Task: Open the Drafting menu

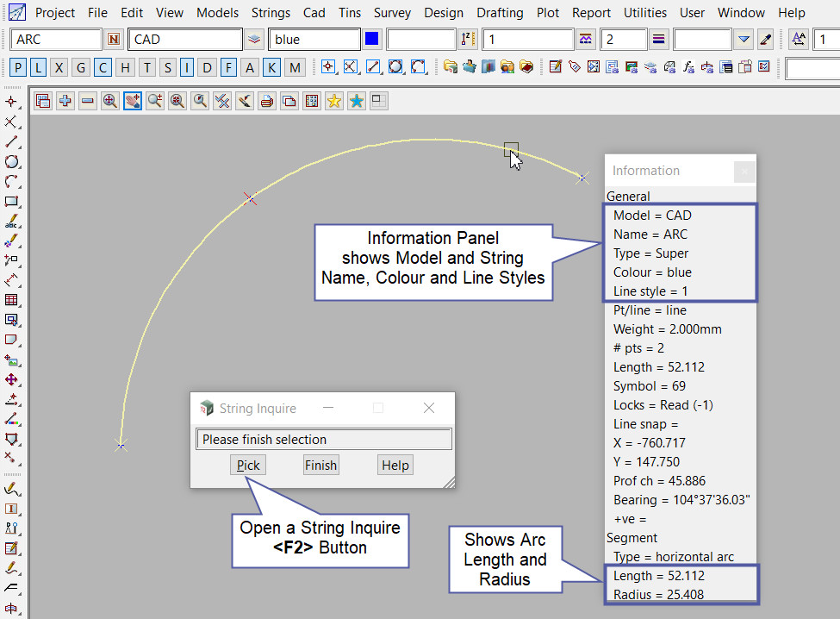Action: 500,13
